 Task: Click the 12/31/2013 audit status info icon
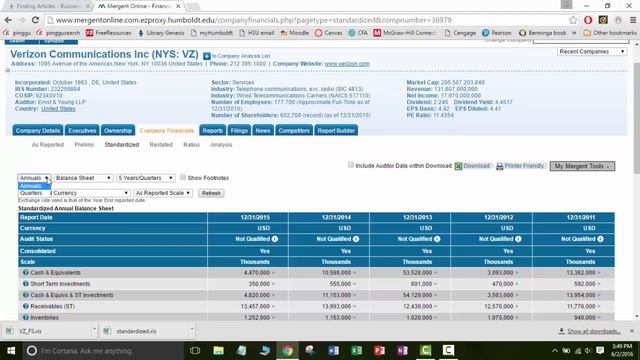pos(437,239)
